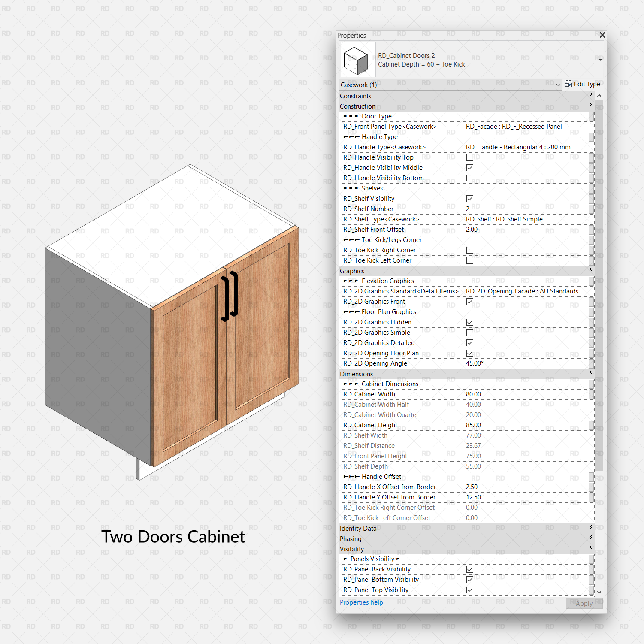Screen dimensions: 644x644
Task: Open the Casework type selector dropdown
Action: click(558, 85)
